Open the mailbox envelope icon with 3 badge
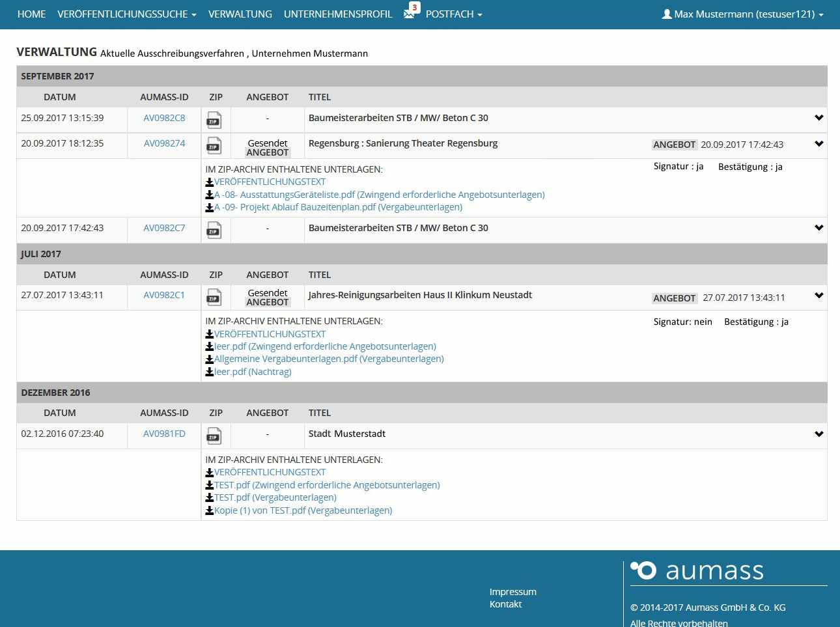The image size is (840, 627). [410, 12]
